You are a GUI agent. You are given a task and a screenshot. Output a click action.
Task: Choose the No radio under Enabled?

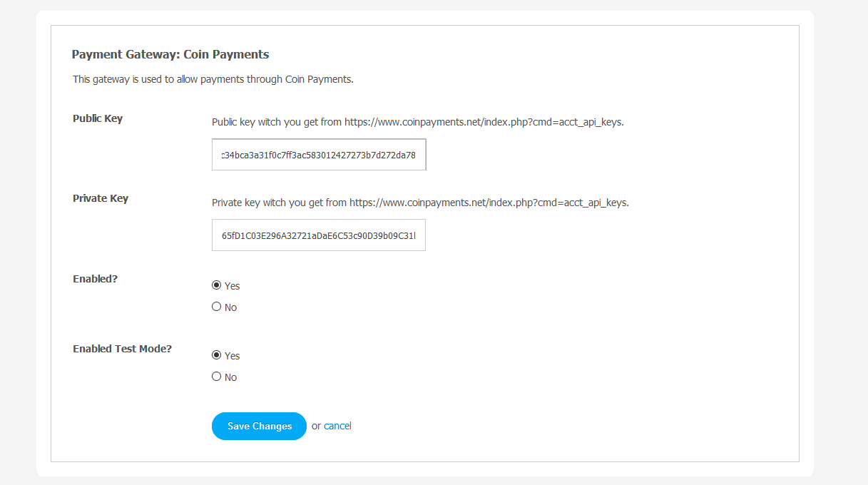tap(217, 307)
